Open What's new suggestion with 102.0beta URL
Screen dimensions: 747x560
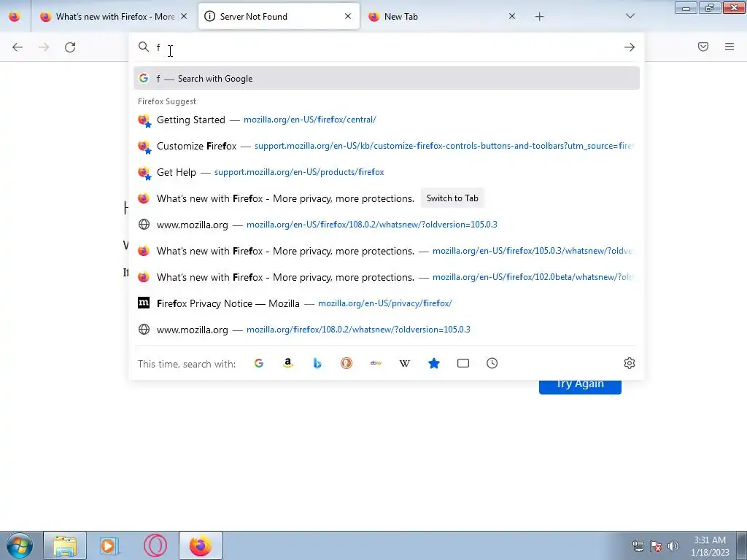[x=387, y=277]
